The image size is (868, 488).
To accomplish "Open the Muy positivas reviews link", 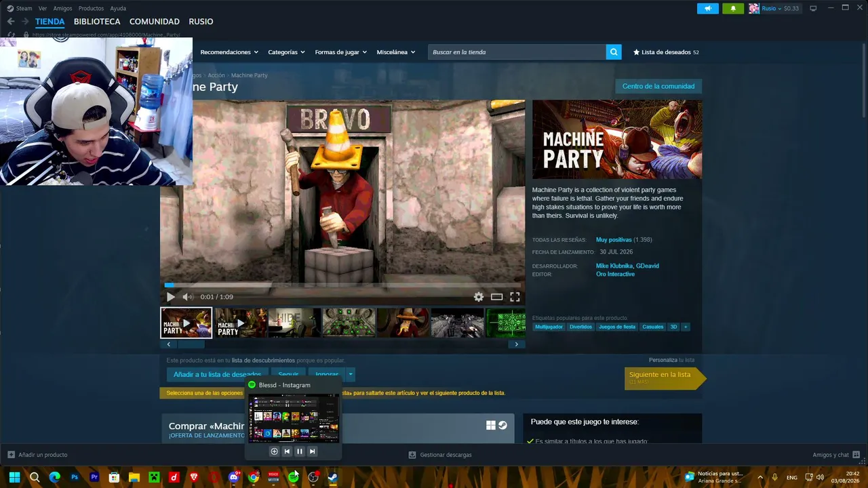I will pos(614,239).
